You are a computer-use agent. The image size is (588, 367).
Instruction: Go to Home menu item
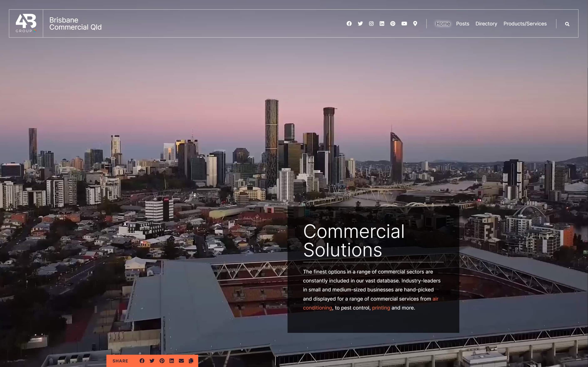point(443,24)
